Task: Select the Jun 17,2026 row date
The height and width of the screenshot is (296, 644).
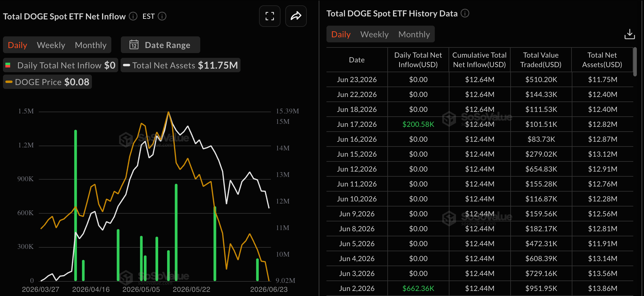Action: coord(357,124)
